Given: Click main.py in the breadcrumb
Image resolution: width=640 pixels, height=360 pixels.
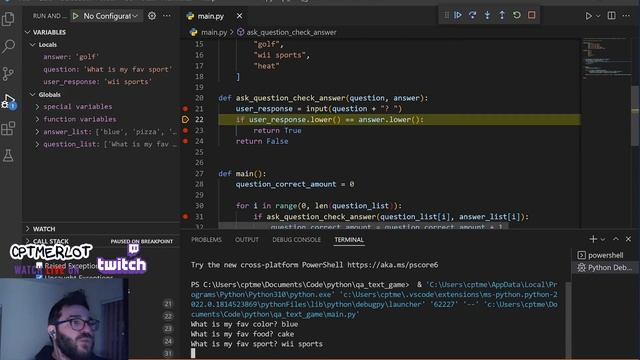Looking at the screenshot, I should [214, 32].
